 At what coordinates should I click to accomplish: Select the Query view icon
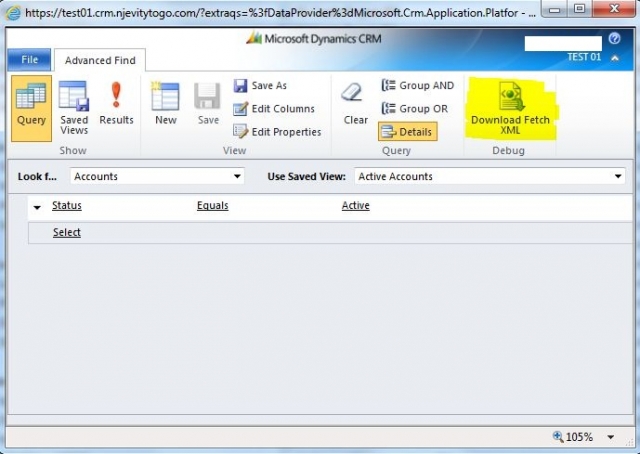click(x=31, y=108)
